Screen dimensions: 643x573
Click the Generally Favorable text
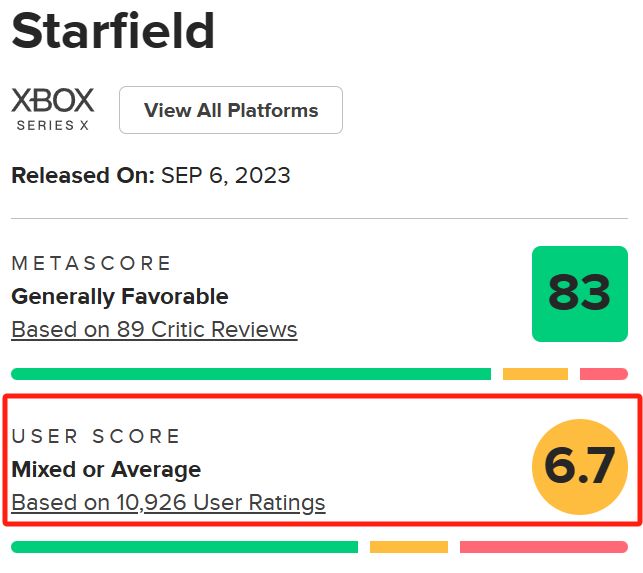tap(120, 297)
